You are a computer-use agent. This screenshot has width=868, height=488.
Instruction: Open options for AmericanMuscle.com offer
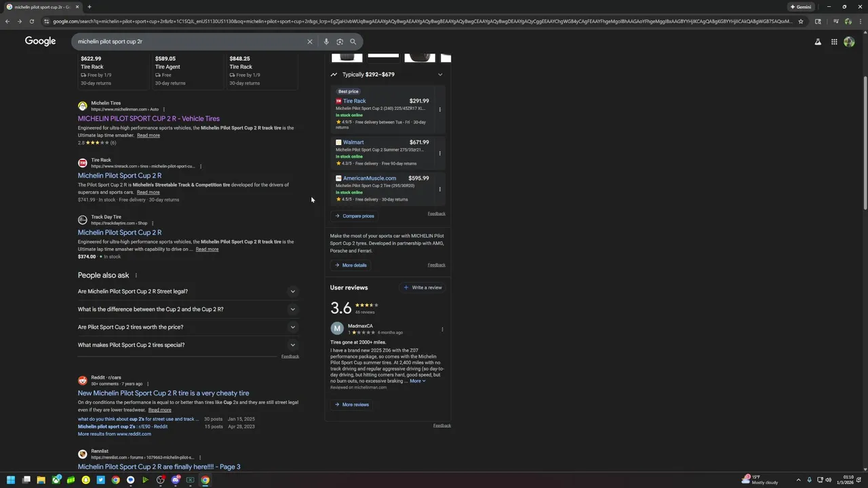[439, 189]
